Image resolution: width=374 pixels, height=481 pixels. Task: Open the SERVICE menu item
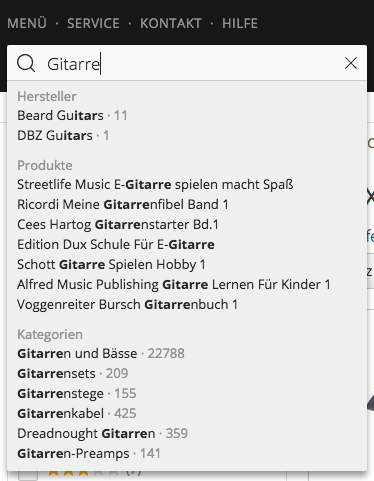tap(93, 24)
